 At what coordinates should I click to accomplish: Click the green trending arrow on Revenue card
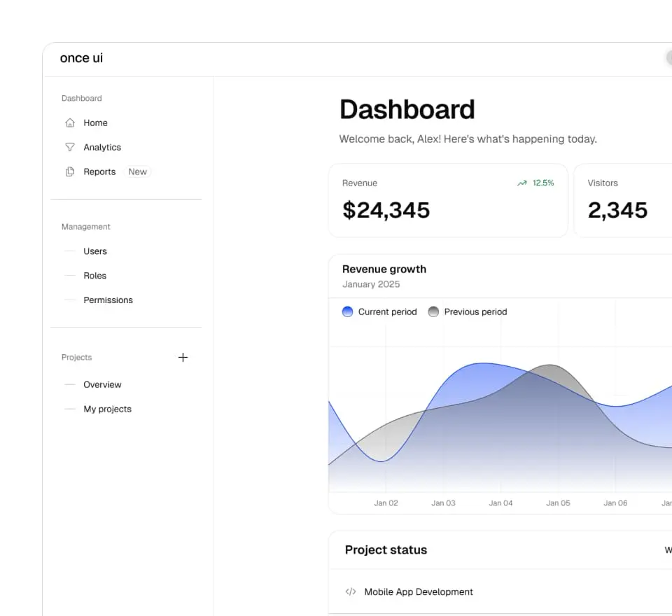521,183
